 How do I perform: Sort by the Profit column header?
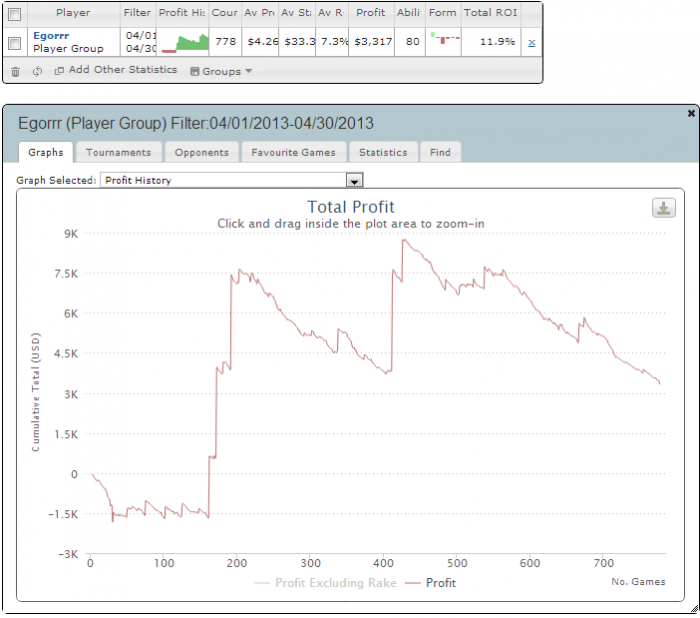[371, 13]
